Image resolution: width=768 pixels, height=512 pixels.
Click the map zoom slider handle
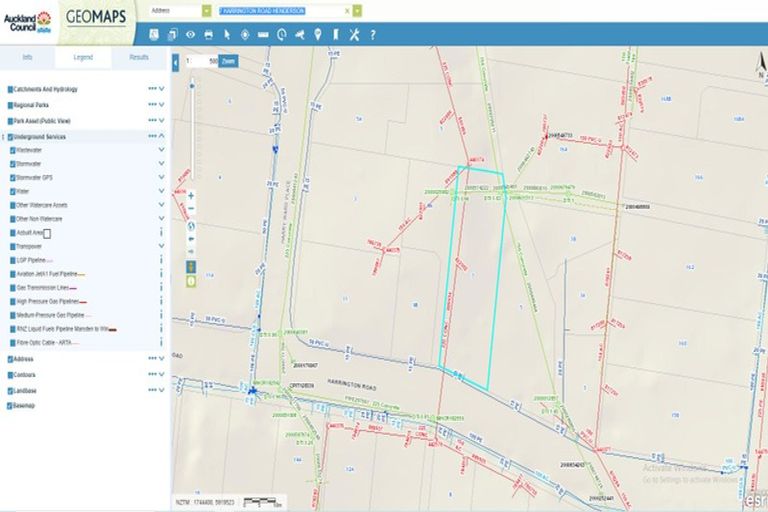click(x=191, y=84)
